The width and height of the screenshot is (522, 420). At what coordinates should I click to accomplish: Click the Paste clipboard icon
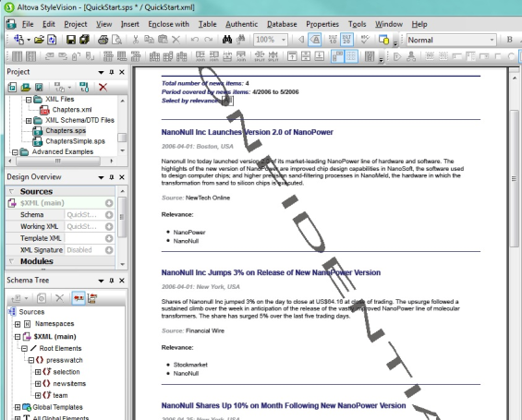pos(163,40)
